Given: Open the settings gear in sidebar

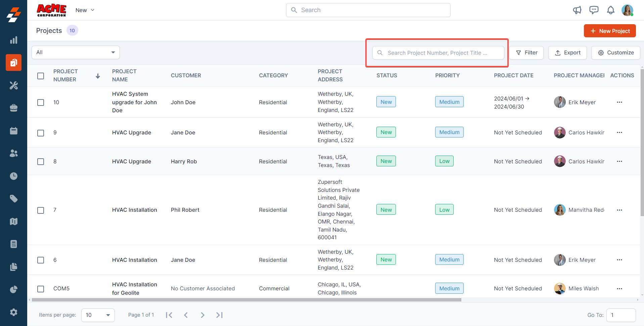Looking at the screenshot, I should click(13, 312).
